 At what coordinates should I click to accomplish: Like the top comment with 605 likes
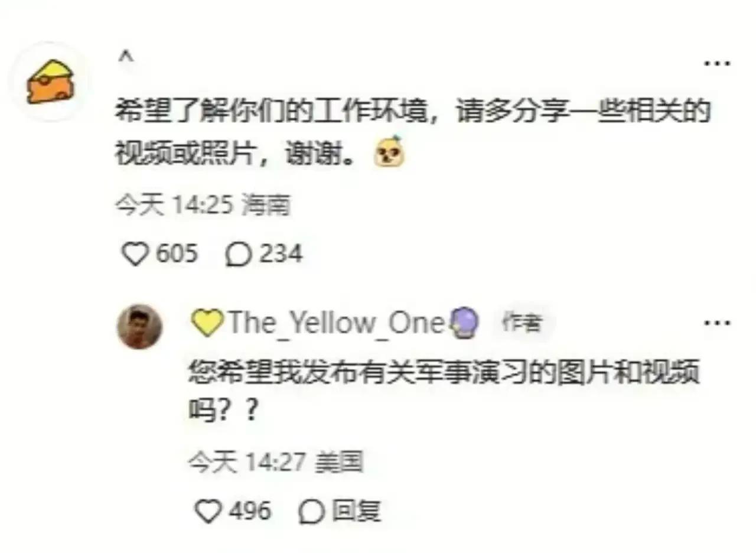coord(135,254)
